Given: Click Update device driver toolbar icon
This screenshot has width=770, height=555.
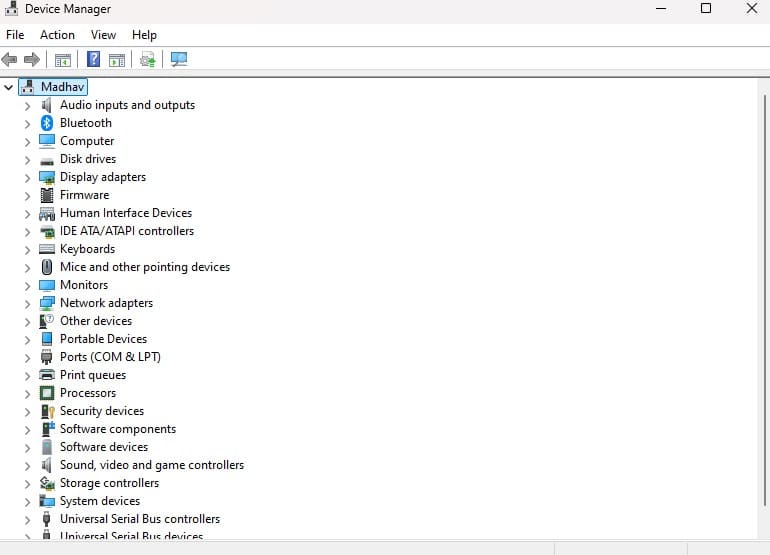Looking at the screenshot, I should coord(147,60).
